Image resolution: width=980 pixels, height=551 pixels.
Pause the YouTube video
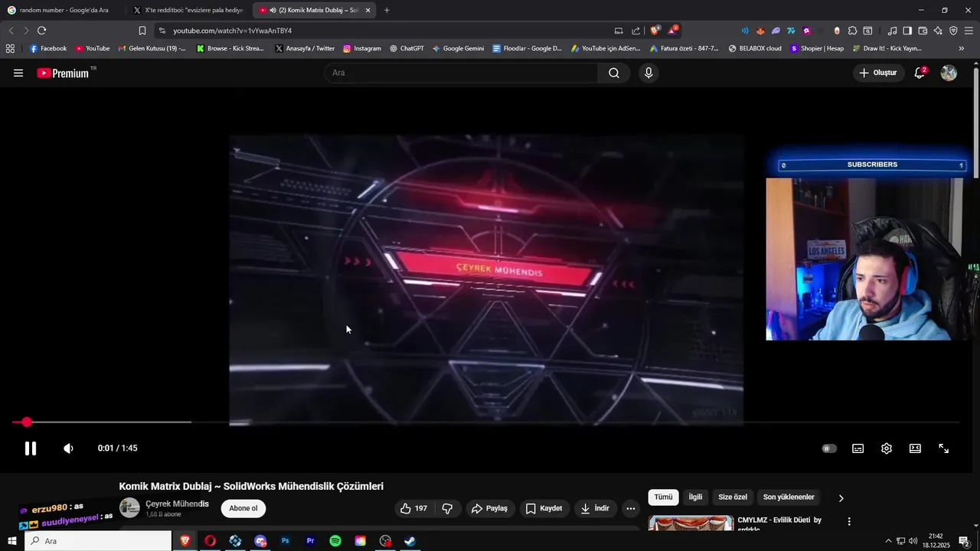pos(31,448)
